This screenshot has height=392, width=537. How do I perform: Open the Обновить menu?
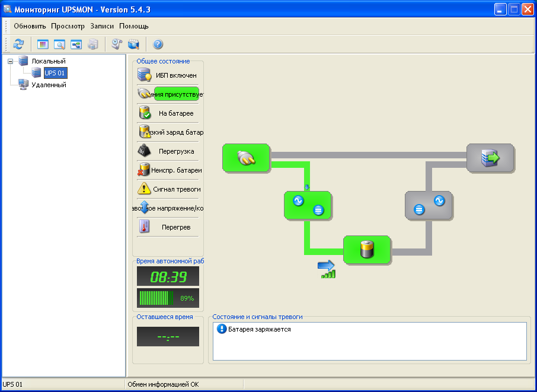(30, 26)
